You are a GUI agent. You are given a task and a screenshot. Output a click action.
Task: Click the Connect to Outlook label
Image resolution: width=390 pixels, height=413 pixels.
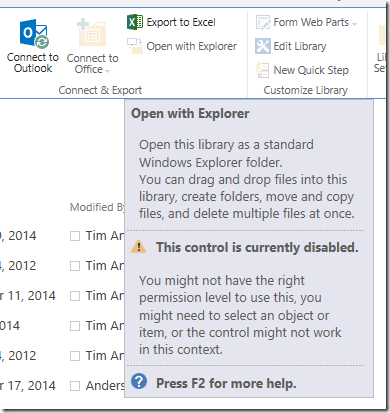point(33,63)
